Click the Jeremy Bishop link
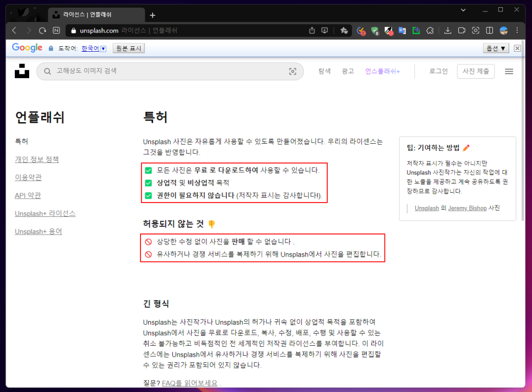Image resolution: width=532 pixels, height=392 pixels. (x=467, y=208)
